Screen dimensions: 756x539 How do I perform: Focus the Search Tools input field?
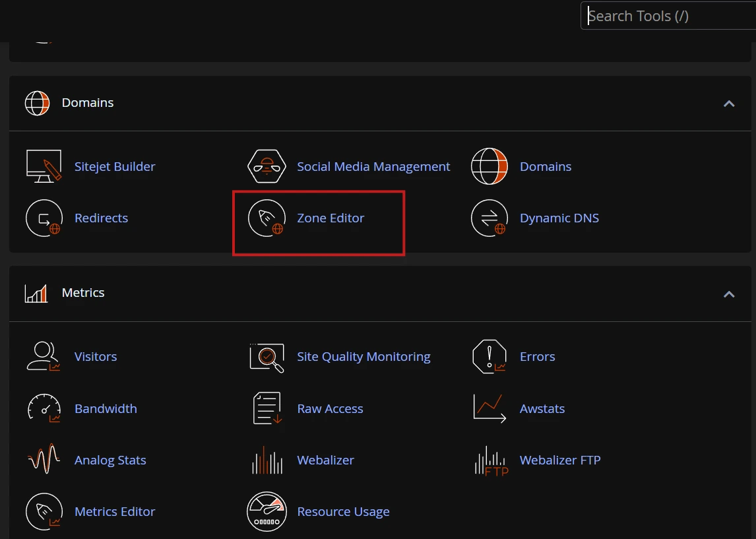668,16
